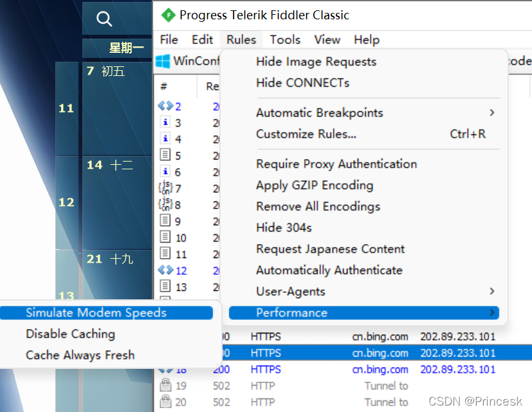Viewport: 532px width, 412px height.
Task: Open the File menu
Action: [x=169, y=40]
